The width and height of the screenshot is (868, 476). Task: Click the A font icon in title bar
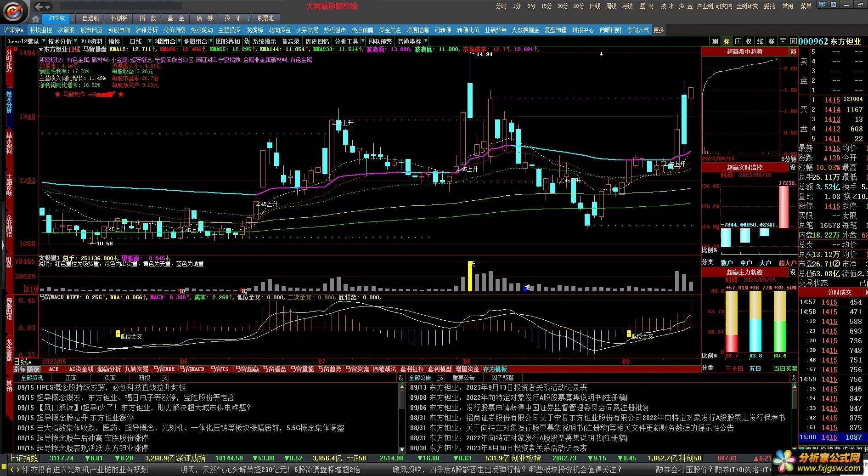(834, 5)
